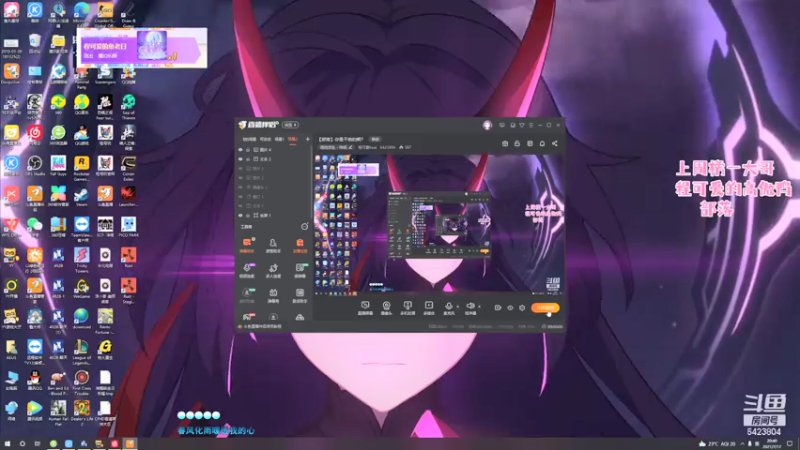Open the pin dropdown icon in the title bar

[521, 125]
